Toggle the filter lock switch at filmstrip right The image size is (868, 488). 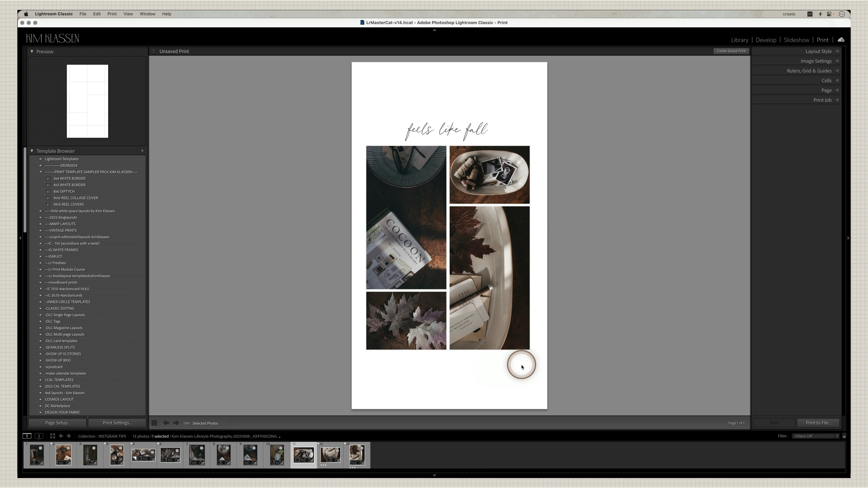(844, 436)
